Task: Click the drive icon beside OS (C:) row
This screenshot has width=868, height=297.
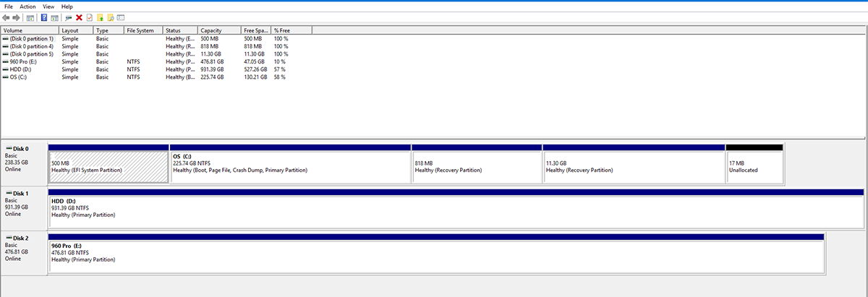Action: (x=6, y=77)
